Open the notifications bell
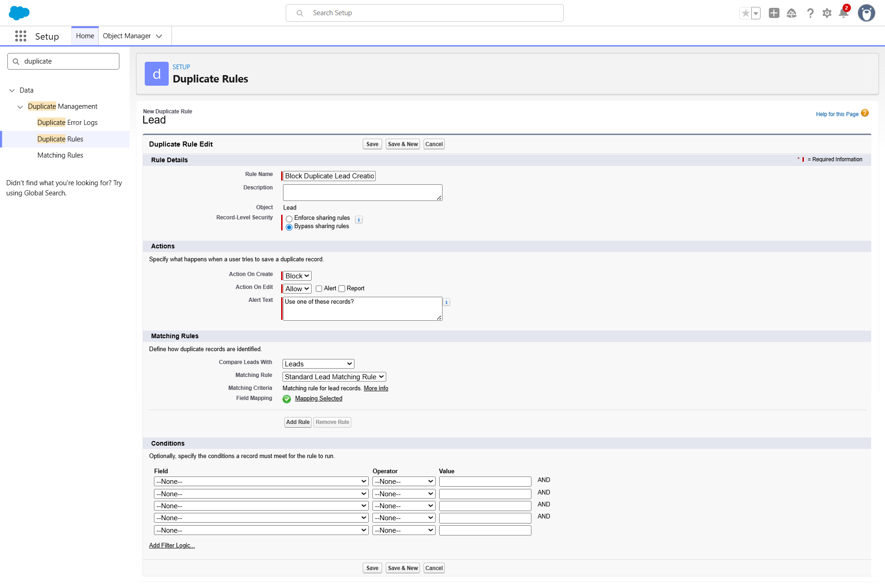The height and width of the screenshot is (588, 885). click(x=844, y=13)
